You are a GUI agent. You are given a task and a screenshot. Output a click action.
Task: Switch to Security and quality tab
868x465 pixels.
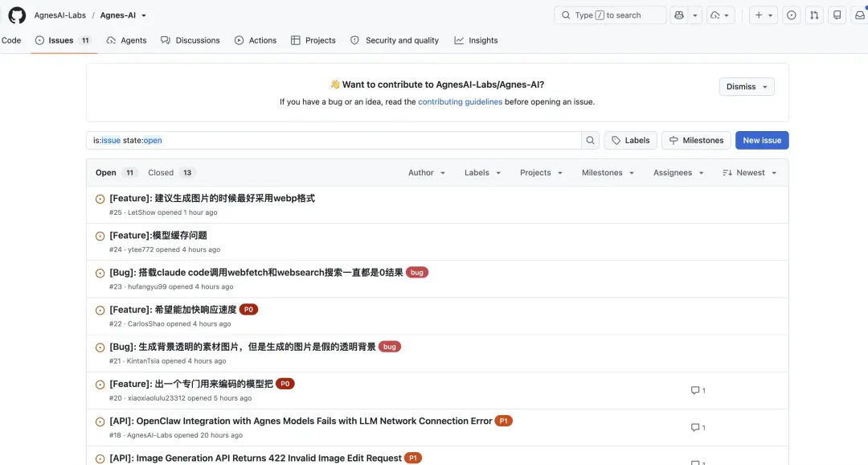(x=395, y=40)
